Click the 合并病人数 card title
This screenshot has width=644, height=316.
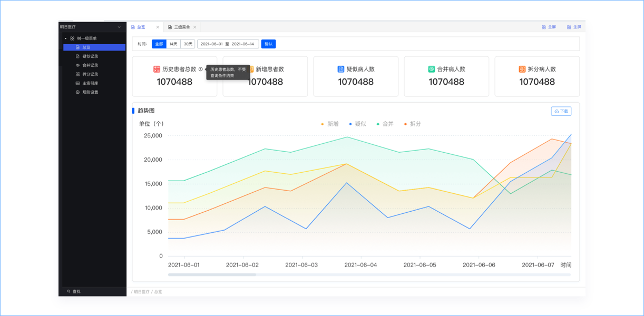click(x=451, y=69)
